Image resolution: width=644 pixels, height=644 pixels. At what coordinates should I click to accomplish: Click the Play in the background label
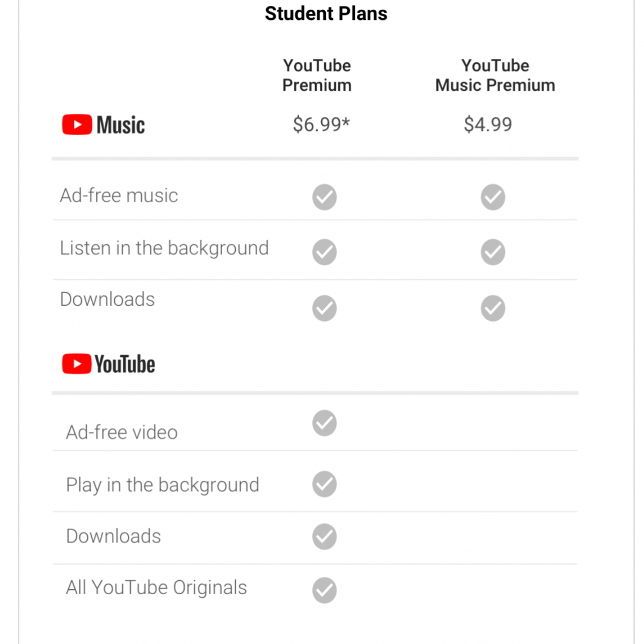pos(163,485)
